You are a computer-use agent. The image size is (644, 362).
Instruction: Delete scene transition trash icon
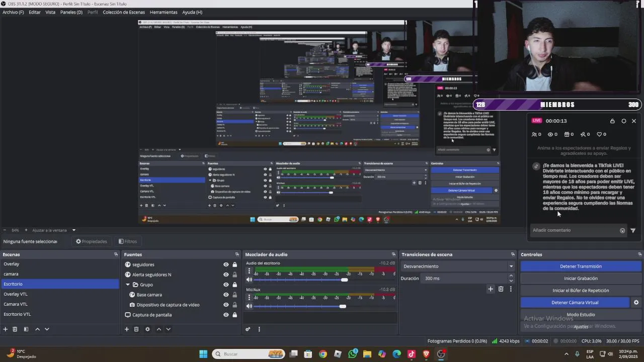(501, 289)
